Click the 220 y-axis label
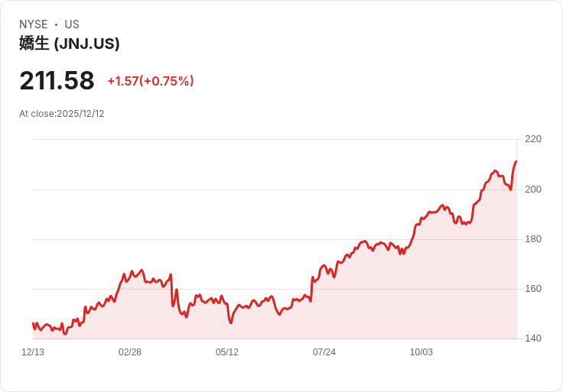The image size is (563, 392). pos(533,139)
